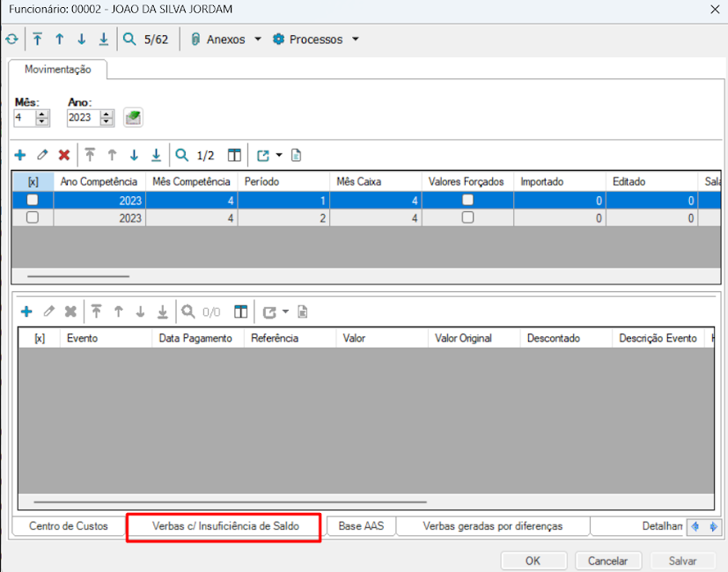
Task: Increase the Mês value with up spinner
Action: (42, 114)
